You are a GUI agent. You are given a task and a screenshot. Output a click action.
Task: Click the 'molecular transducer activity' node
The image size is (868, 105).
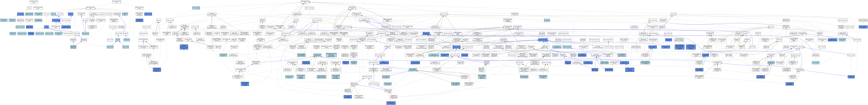click(x=38, y=7)
